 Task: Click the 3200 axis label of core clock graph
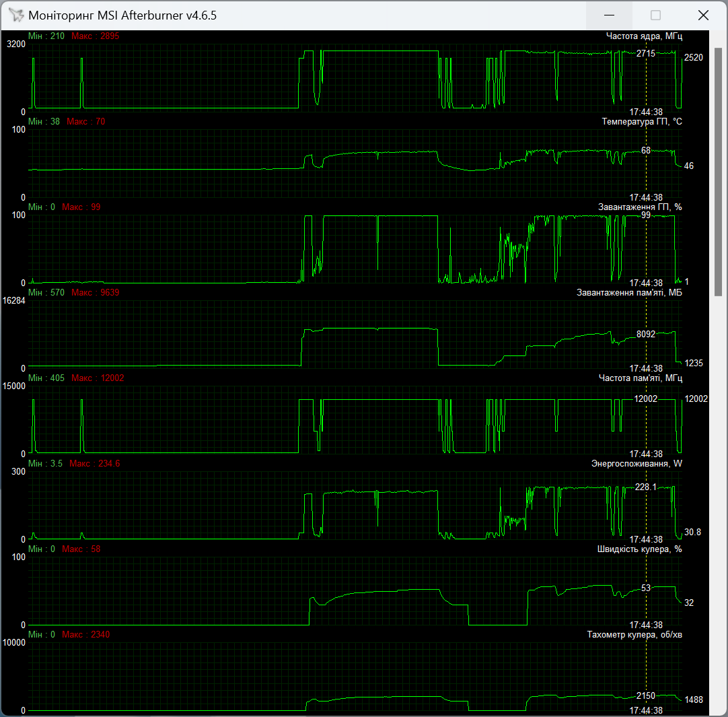click(16, 44)
